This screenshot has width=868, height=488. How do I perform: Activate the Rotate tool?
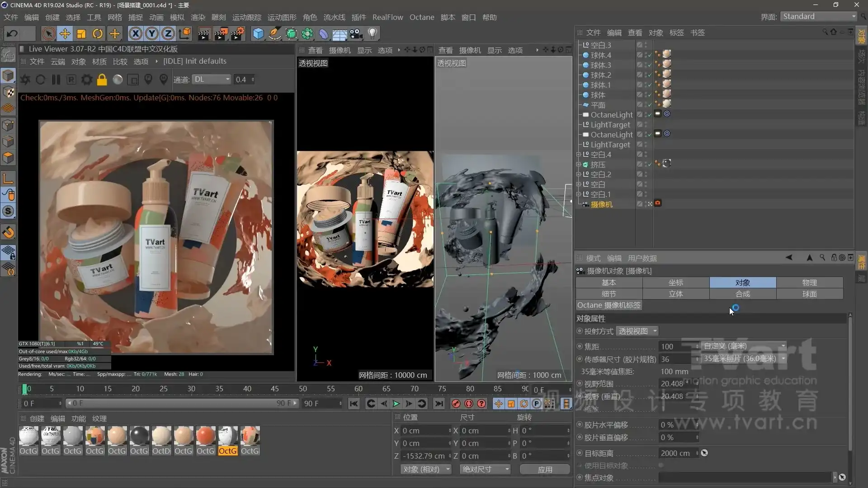pos(98,33)
